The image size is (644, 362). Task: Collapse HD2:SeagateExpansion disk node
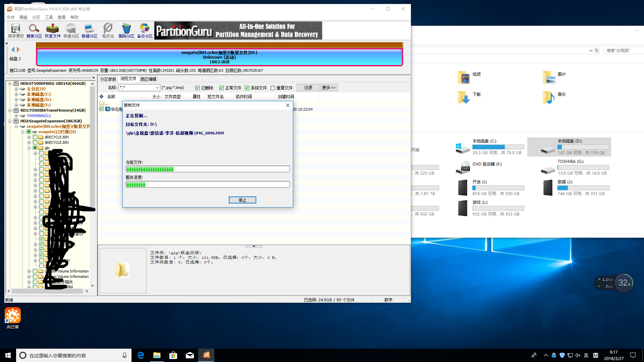click(10, 121)
